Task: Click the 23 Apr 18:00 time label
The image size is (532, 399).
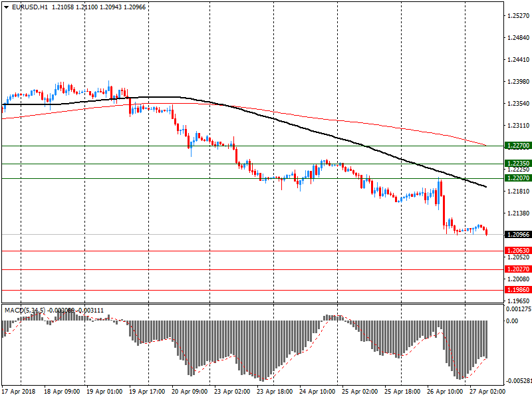Action: [275, 392]
